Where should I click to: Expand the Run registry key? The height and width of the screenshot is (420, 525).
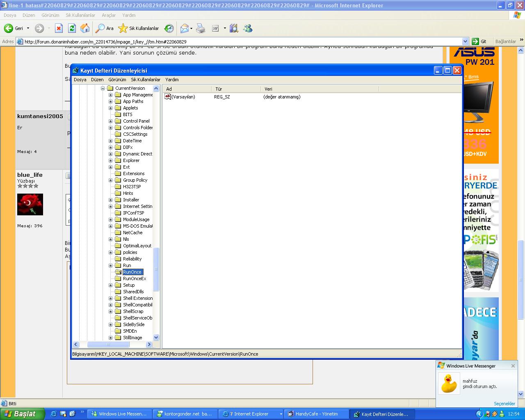(110, 265)
